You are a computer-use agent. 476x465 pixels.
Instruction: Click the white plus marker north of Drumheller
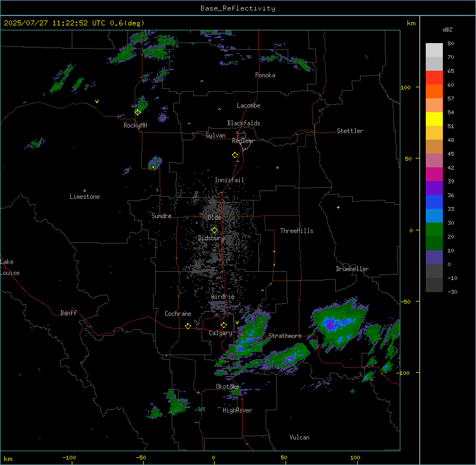(x=338, y=207)
